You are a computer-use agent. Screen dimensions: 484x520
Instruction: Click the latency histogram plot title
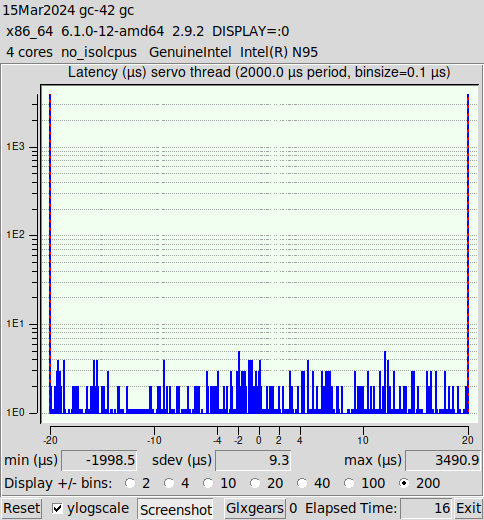[259, 72]
